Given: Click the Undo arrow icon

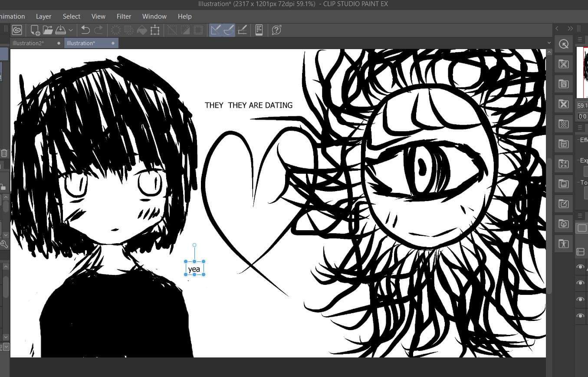Looking at the screenshot, I should click(85, 30).
